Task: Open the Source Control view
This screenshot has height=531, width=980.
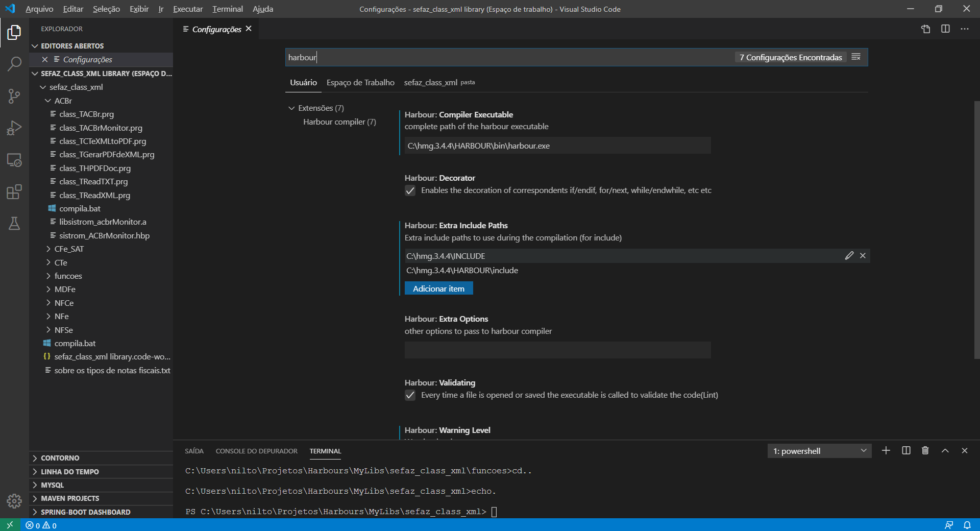Action: pyautogui.click(x=14, y=96)
